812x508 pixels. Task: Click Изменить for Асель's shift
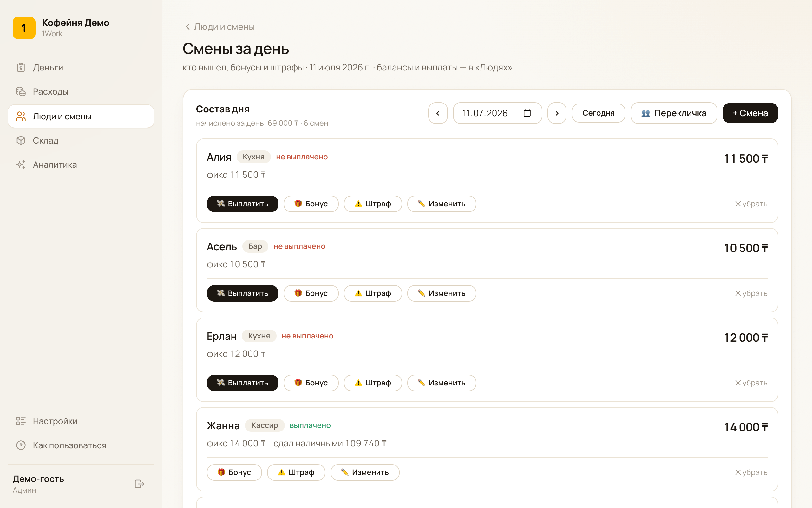tap(442, 293)
